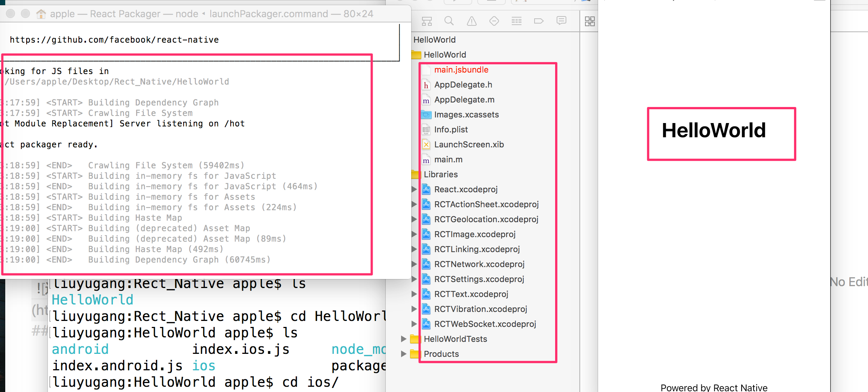Click 'index.ios.js' in the back terminal listing
Image resolution: width=868 pixels, height=392 pixels.
click(x=241, y=349)
